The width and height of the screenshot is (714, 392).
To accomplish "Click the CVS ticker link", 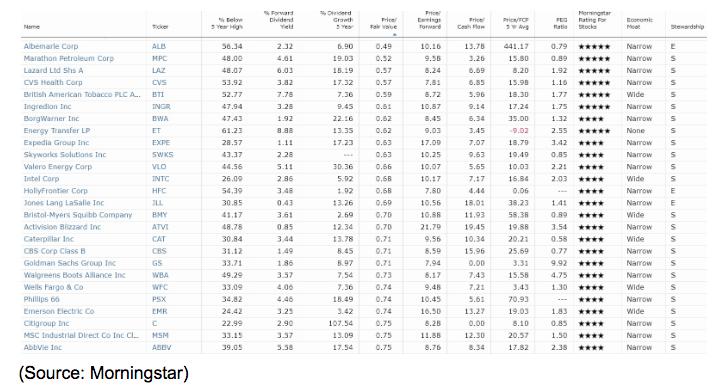I will tap(159, 83).
